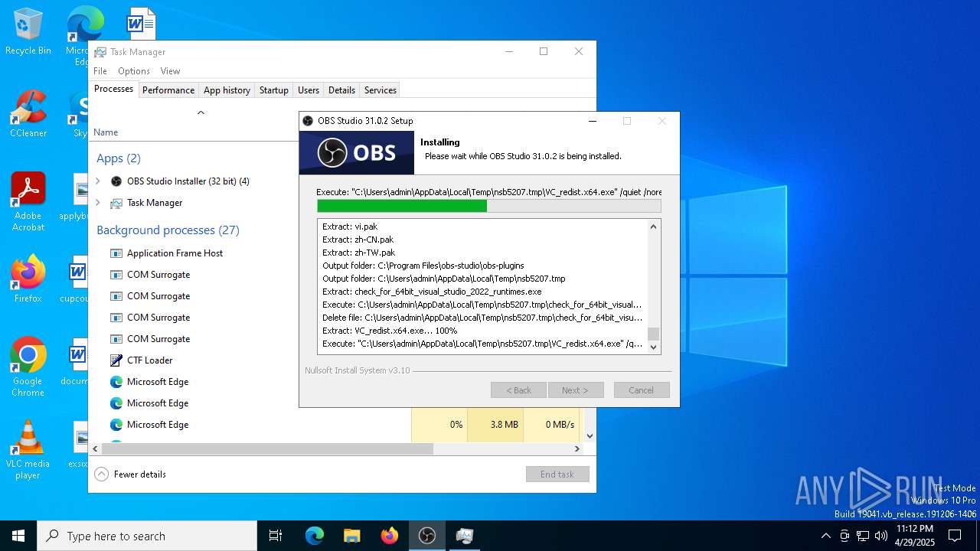Click End task button
Screen dimensions: 980x551
[x=557, y=474]
